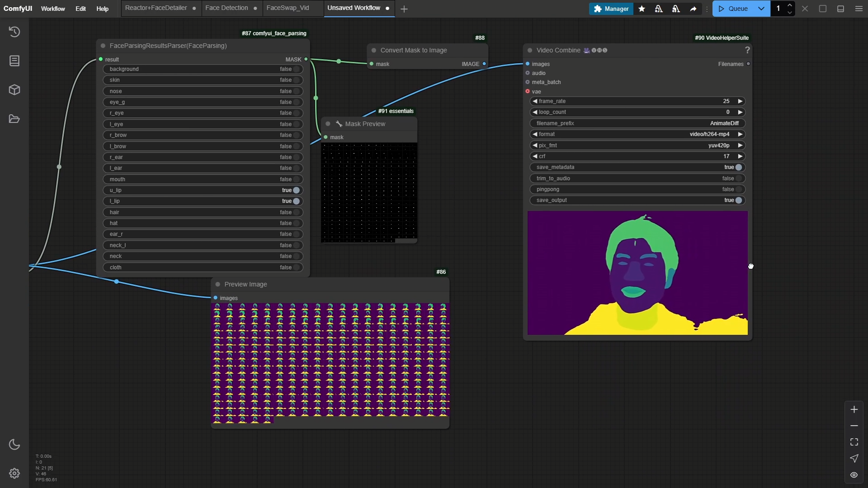Click the pix_fmt right arrow
868x488 pixels.
pyautogui.click(x=740, y=145)
